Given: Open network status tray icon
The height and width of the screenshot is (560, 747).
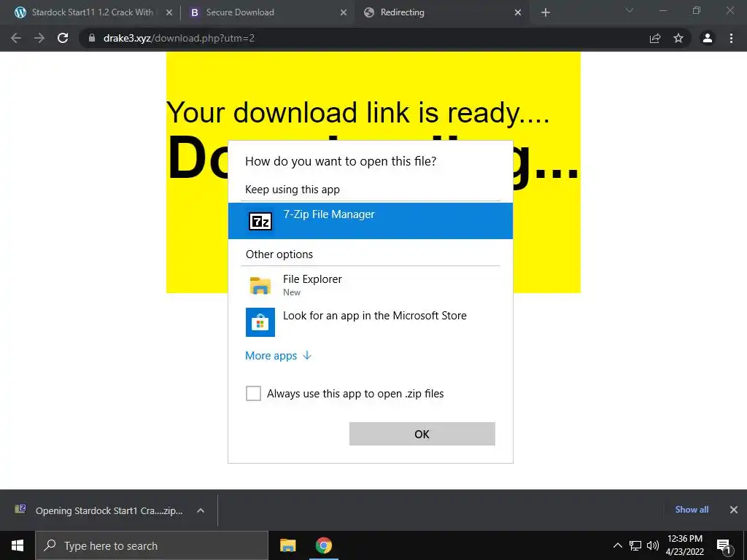Looking at the screenshot, I should tap(635, 545).
